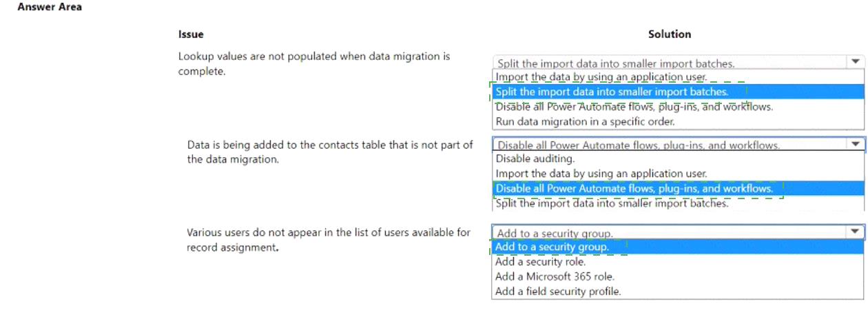Click the record assignment solution combo box field
868x326 pixels.
click(668, 233)
